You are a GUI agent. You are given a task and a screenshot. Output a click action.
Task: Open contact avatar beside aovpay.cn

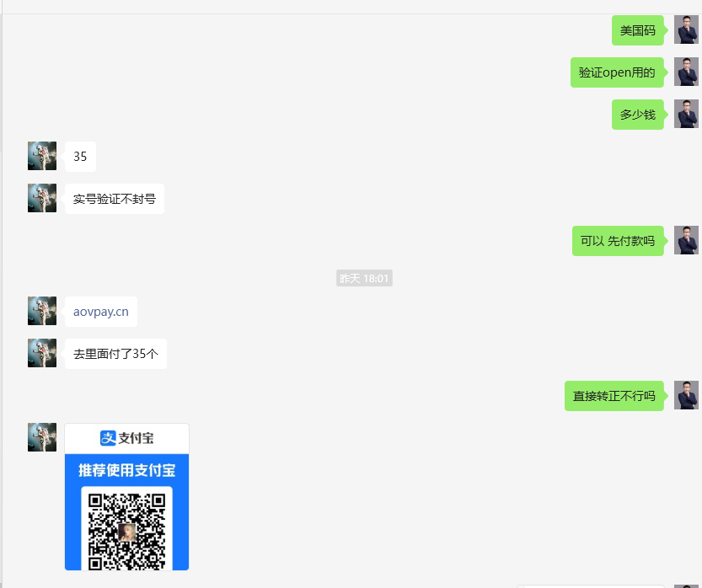click(x=42, y=311)
